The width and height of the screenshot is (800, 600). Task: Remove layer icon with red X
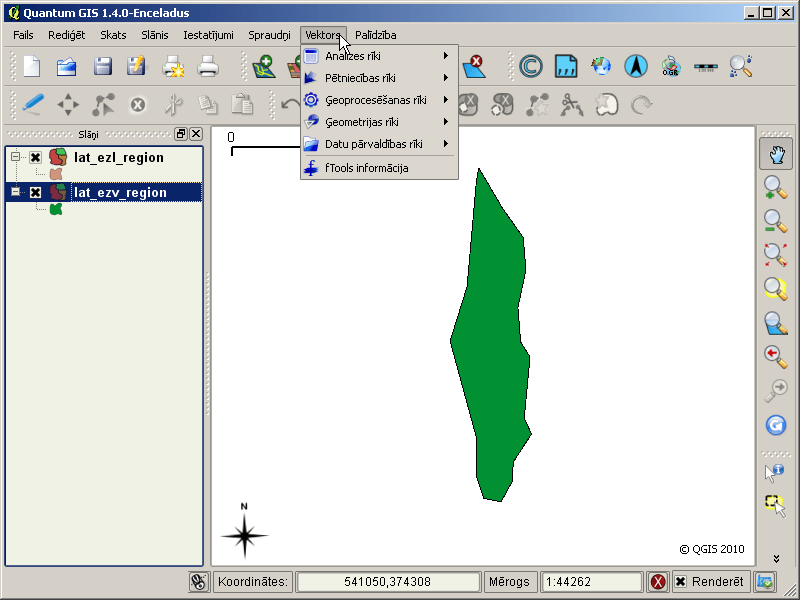pos(474,66)
